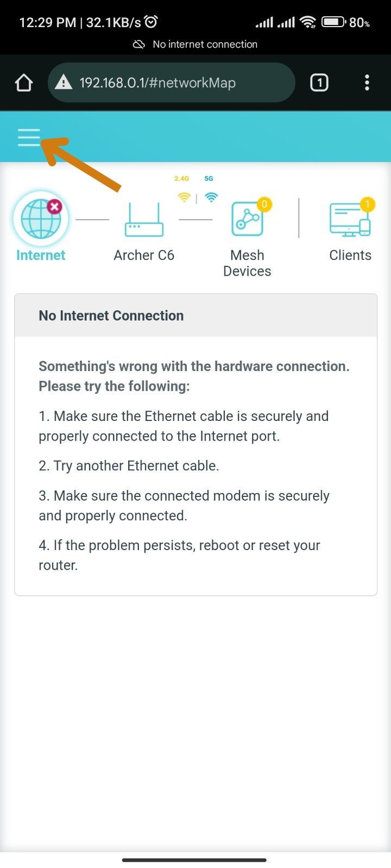Viewport: 391px width, 868px height.
Task: Click the Clients label
Action: click(350, 256)
